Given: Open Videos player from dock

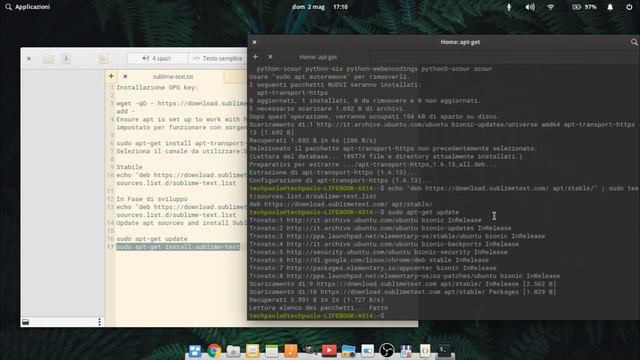Looking at the screenshot, I should [x=329, y=351].
